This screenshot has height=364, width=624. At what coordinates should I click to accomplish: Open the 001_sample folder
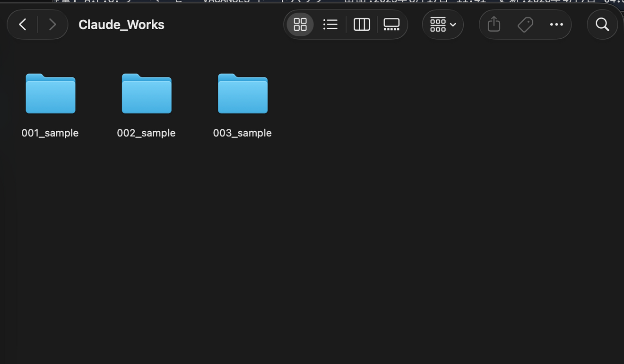[x=50, y=93]
